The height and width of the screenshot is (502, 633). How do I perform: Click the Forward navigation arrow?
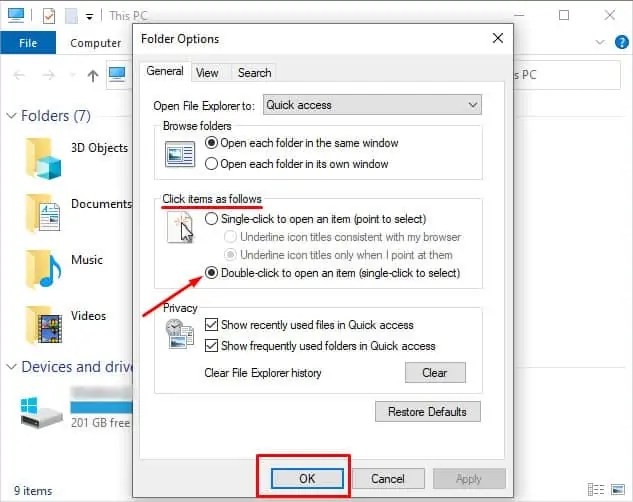(48, 75)
